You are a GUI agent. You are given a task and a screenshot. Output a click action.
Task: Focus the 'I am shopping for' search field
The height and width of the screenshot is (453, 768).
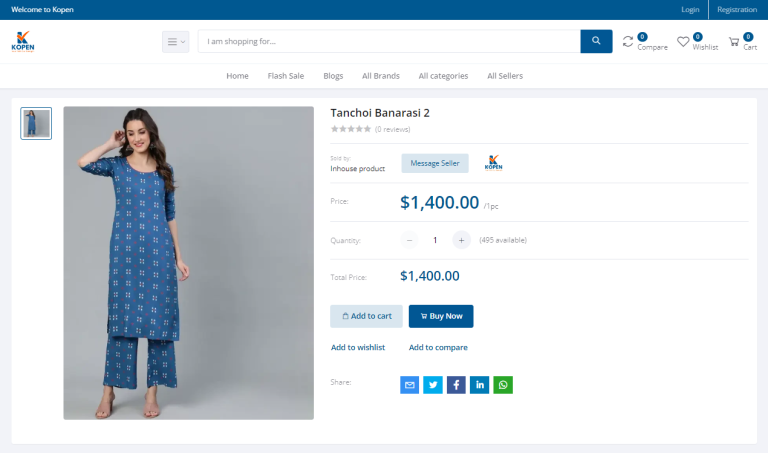coord(388,42)
